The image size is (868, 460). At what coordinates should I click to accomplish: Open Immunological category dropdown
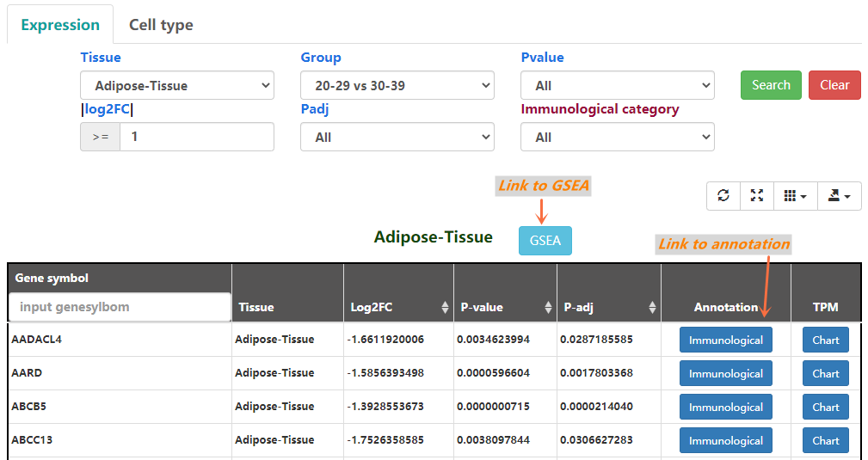[x=617, y=137]
